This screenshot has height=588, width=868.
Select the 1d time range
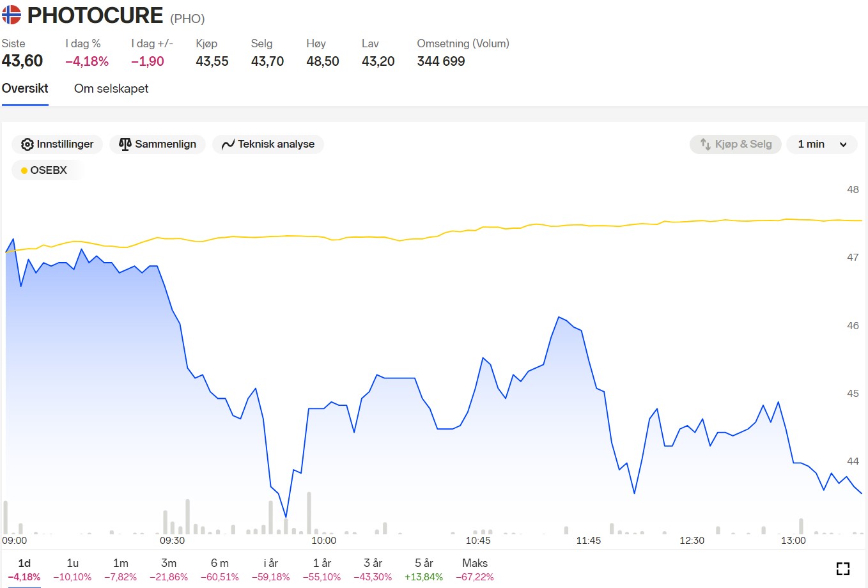[x=24, y=569]
